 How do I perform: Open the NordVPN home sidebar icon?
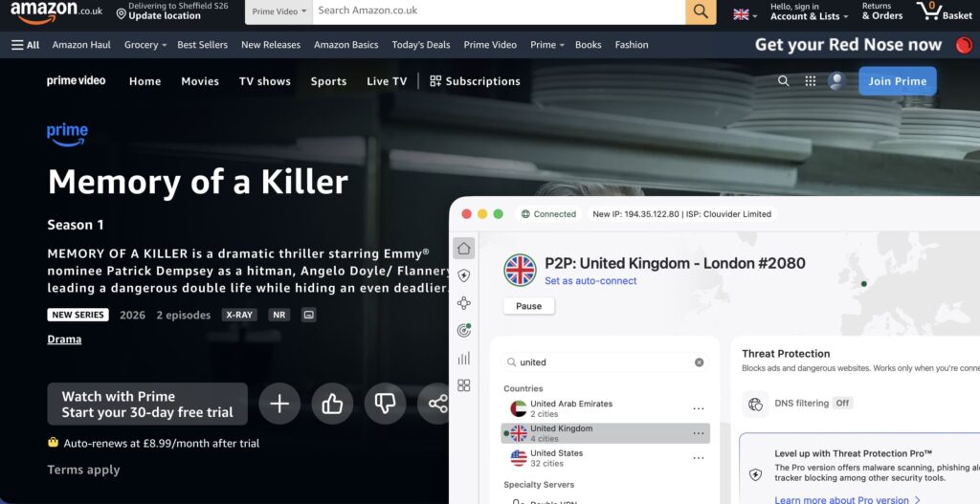pos(464,248)
